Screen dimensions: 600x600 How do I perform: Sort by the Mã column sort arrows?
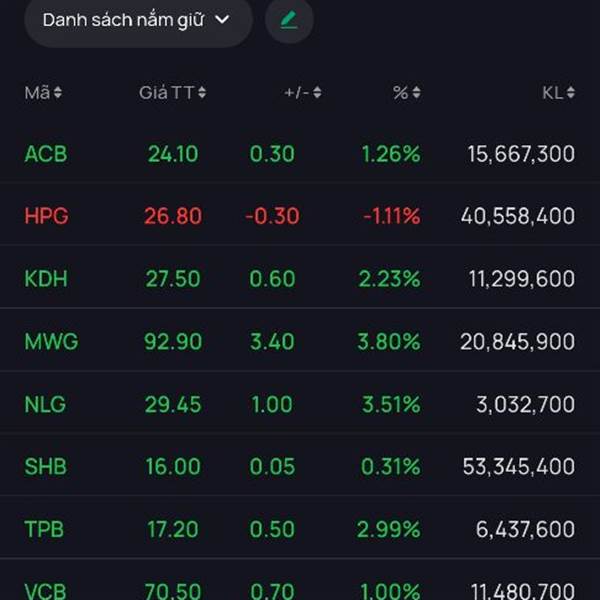click(58, 93)
